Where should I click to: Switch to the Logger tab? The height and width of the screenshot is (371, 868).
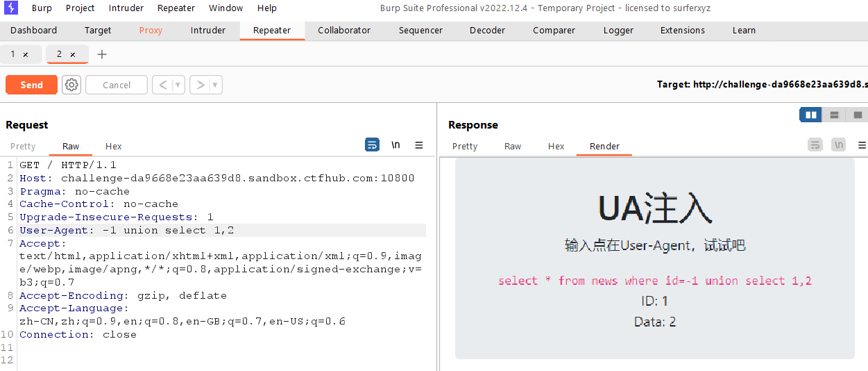point(618,31)
